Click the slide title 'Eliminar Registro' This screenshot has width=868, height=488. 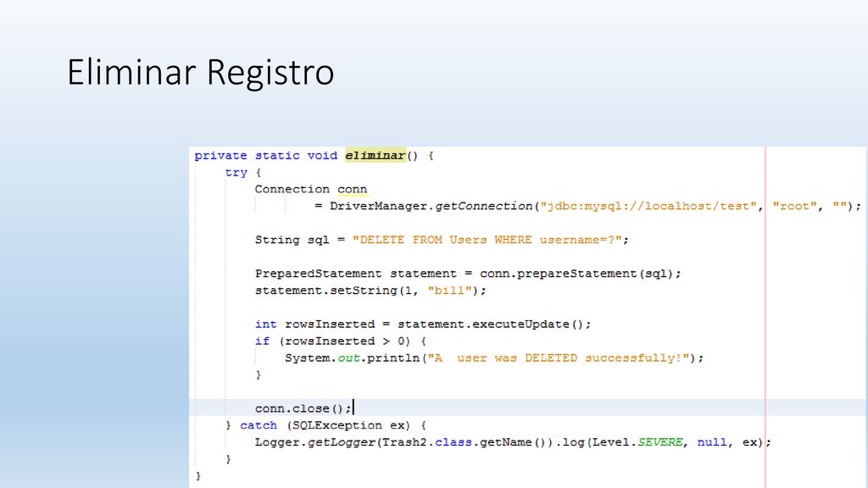point(200,73)
